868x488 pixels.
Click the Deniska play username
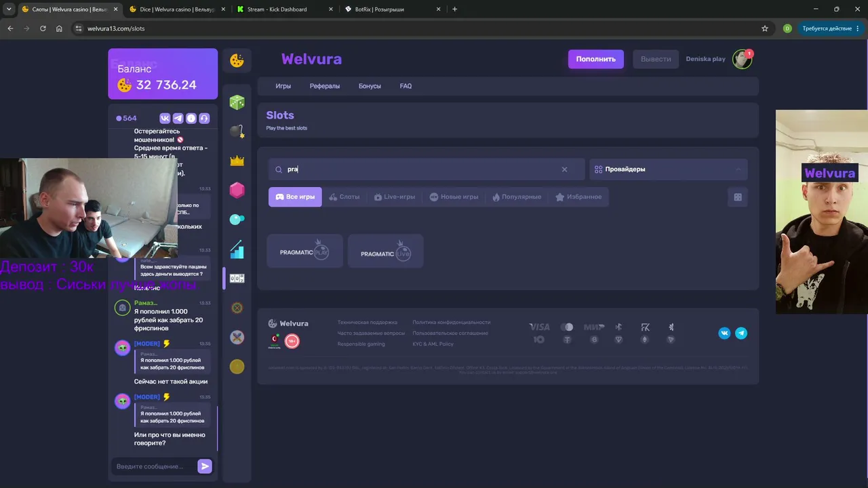(705, 59)
